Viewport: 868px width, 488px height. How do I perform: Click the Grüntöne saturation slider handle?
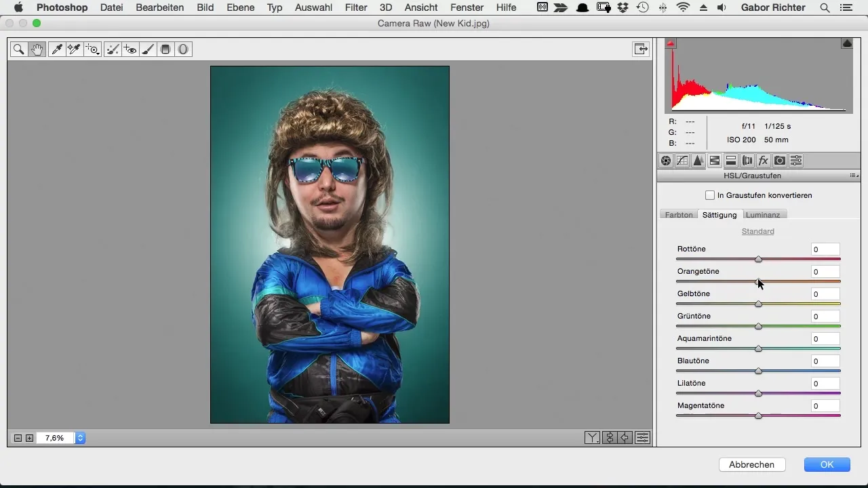pyautogui.click(x=759, y=326)
